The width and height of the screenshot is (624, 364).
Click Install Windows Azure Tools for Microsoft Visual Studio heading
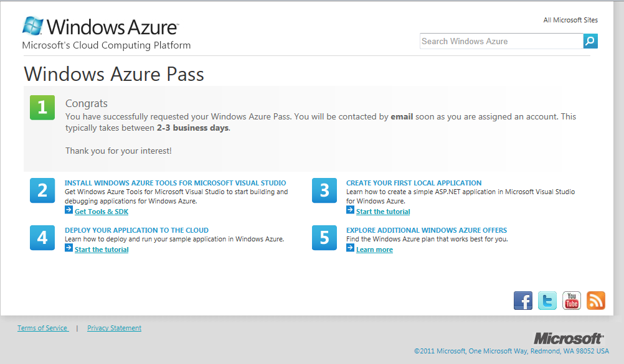tap(175, 183)
